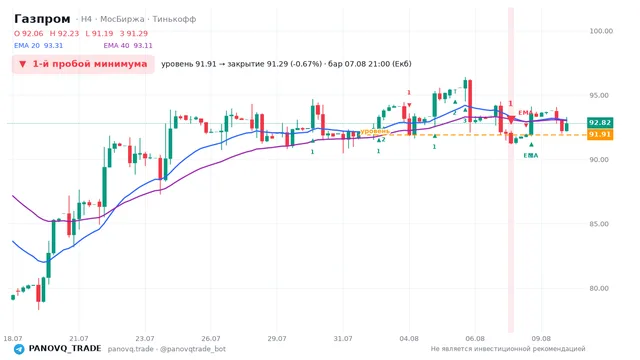Screen dimensions: 640x360
Task: Click the green EMA signal label below candles
Action: click(x=531, y=156)
